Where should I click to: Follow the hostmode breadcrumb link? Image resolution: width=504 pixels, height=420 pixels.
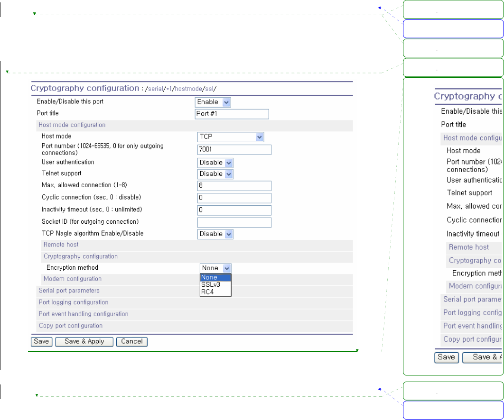click(188, 89)
